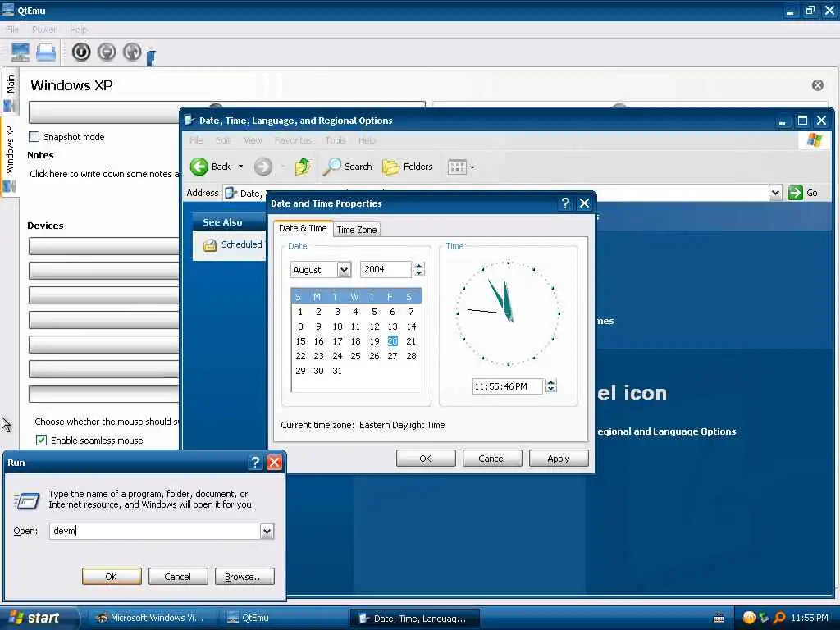Image resolution: width=840 pixels, height=630 pixels.
Task: Open the QtEmu File menu
Action: [12, 30]
